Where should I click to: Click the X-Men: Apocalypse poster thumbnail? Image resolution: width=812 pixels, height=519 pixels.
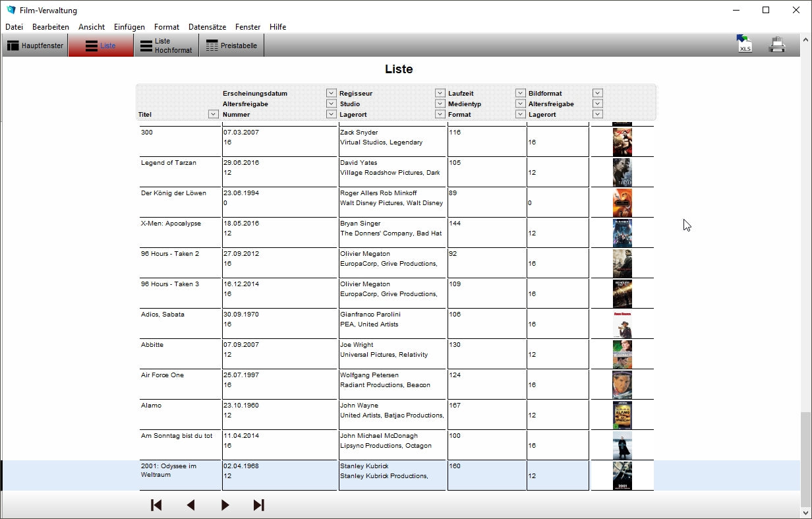click(x=622, y=233)
